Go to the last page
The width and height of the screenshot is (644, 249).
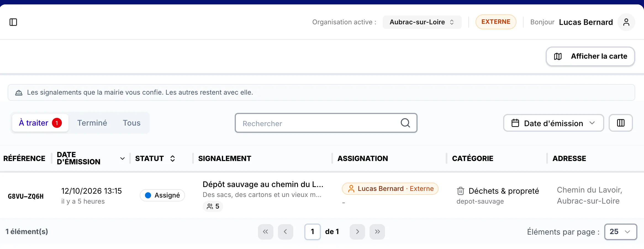(x=377, y=232)
